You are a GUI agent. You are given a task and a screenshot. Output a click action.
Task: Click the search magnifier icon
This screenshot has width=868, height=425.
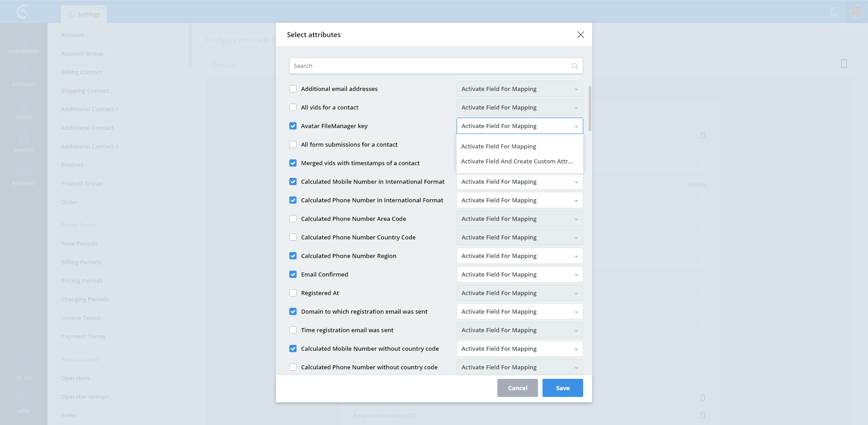575,66
